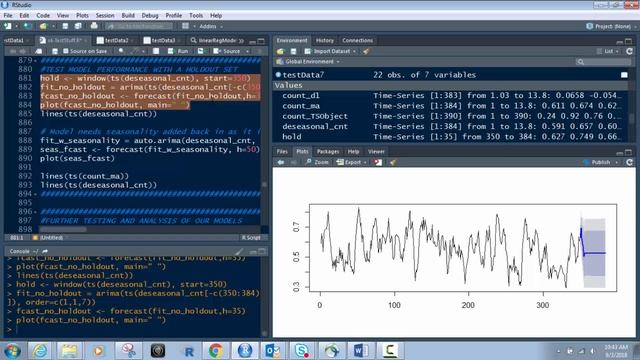Open the R Script file type selector
This screenshot has height=360, width=640.
(251, 238)
